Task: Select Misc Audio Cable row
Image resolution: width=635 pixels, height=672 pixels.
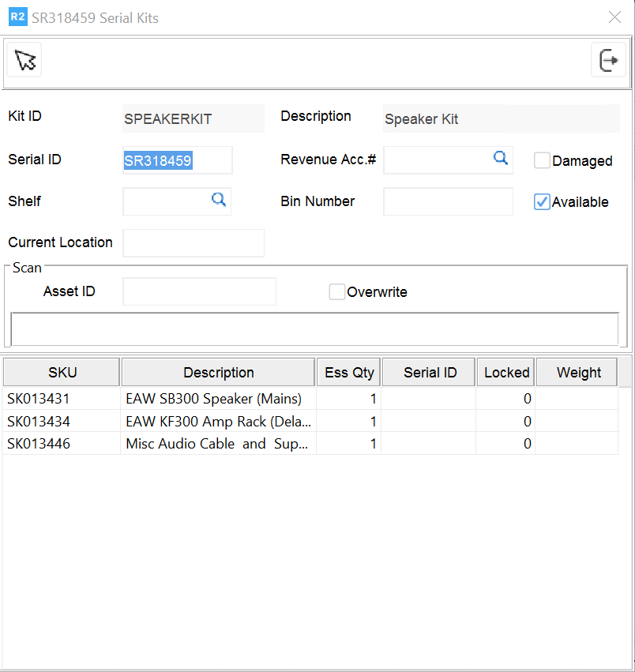Action: pos(213,444)
